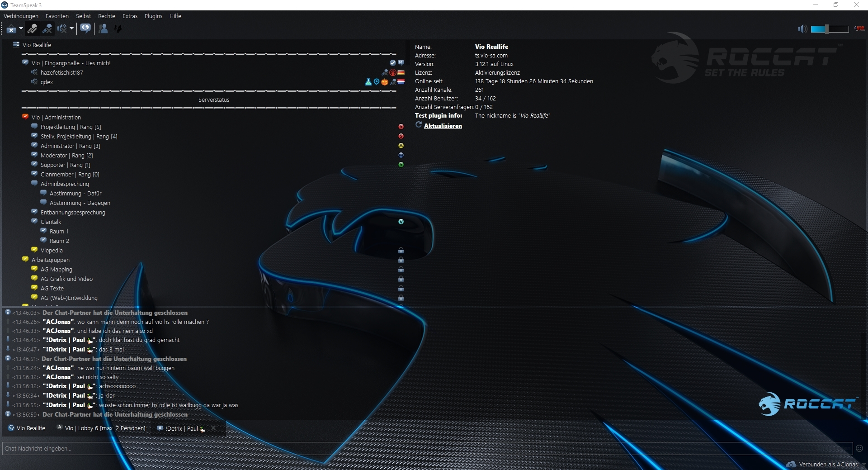This screenshot has height=470, width=868.
Task: Click the lock icon on AG Mapping row
Action: coord(401,269)
